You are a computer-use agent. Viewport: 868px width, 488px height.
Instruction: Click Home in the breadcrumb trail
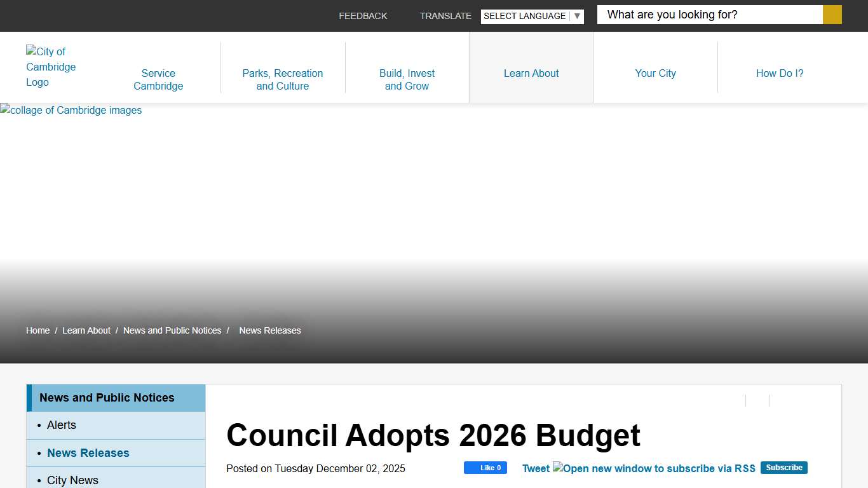[37, 330]
